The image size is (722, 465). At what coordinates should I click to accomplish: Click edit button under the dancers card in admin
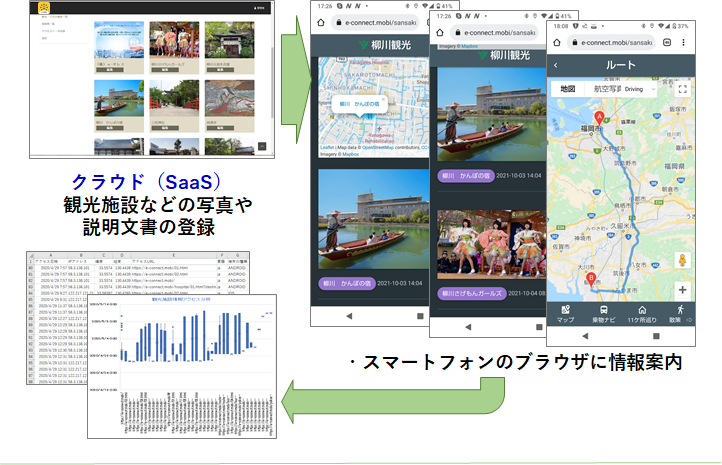165,70
